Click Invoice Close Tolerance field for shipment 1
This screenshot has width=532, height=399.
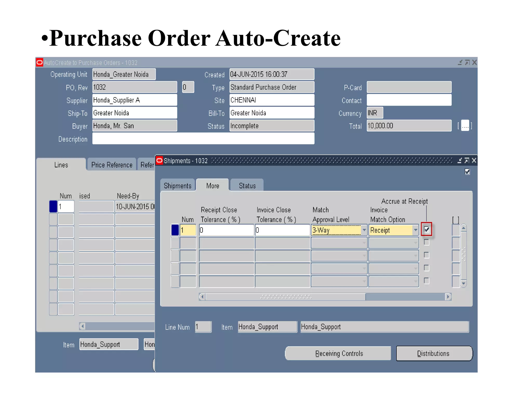click(282, 230)
